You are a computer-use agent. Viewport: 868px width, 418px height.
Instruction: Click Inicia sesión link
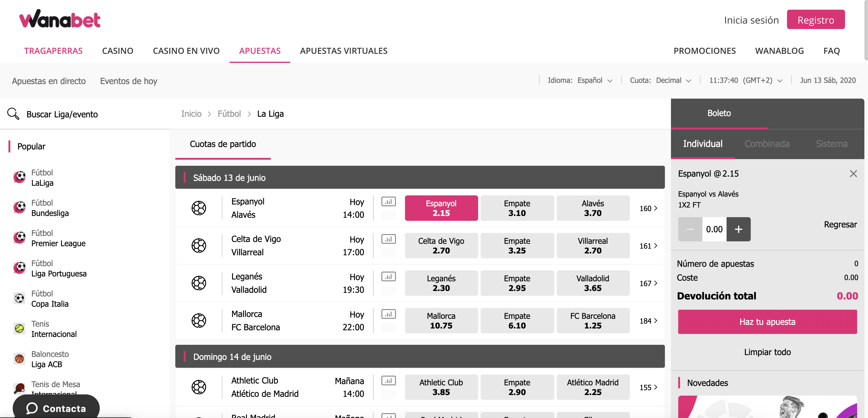click(751, 20)
